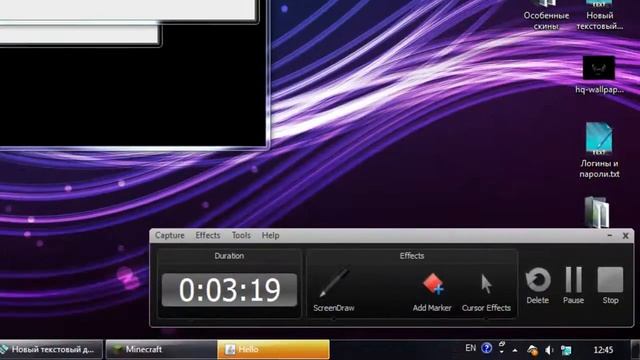This screenshot has height=360, width=640.
Task: Click the 12:45 system clock
Action: tap(603, 350)
